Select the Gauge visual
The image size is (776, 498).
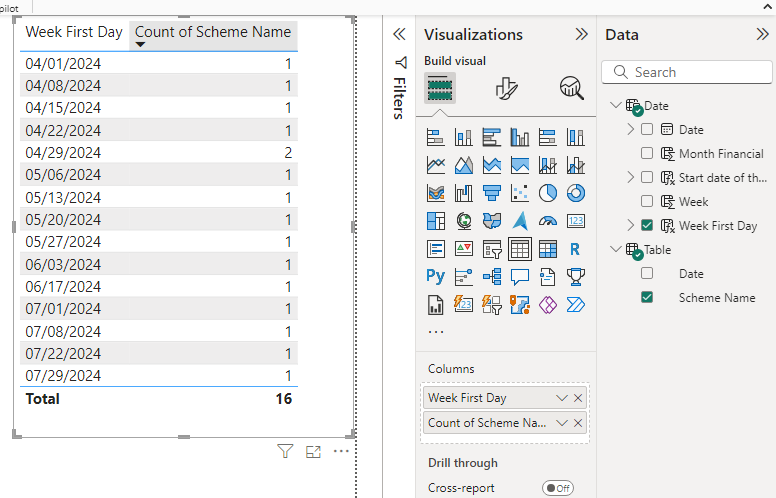[547, 221]
